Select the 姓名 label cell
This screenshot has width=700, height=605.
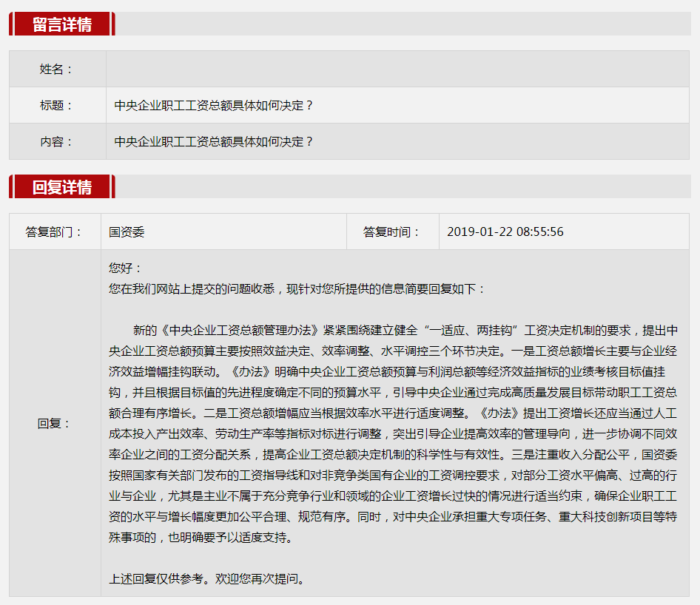[57, 69]
